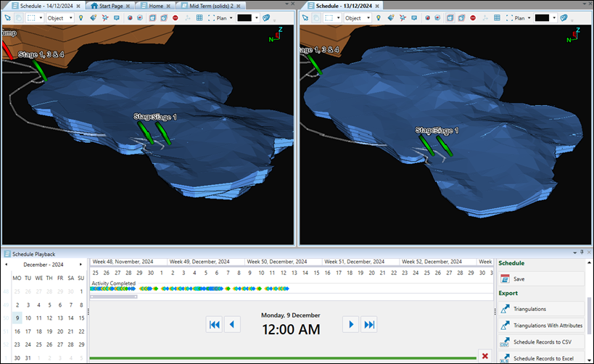The height and width of the screenshot is (364, 594).
Task: Step playback forward one step
Action: (x=351, y=324)
